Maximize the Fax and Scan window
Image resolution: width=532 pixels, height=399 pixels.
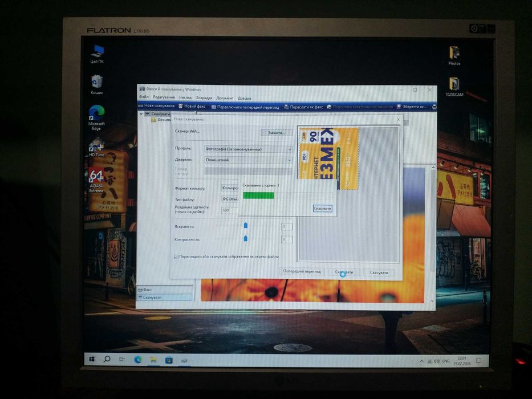pos(415,90)
